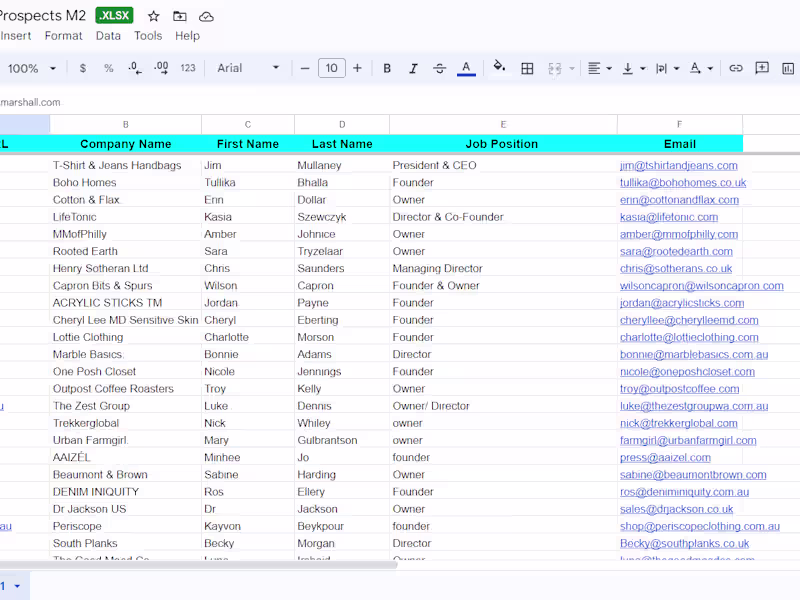800x600 pixels.
Task: Open the Format menu
Action: [63, 36]
